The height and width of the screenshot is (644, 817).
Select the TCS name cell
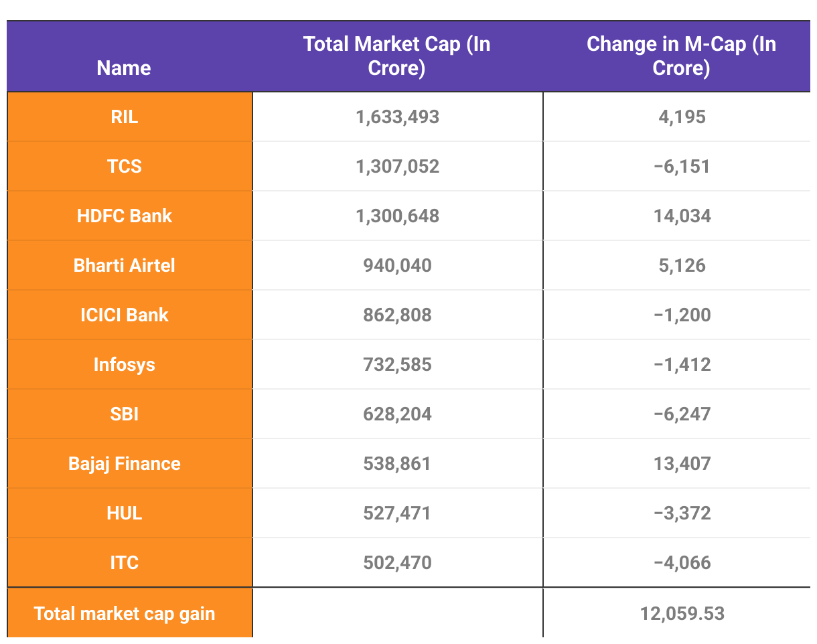tap(125, 167)
